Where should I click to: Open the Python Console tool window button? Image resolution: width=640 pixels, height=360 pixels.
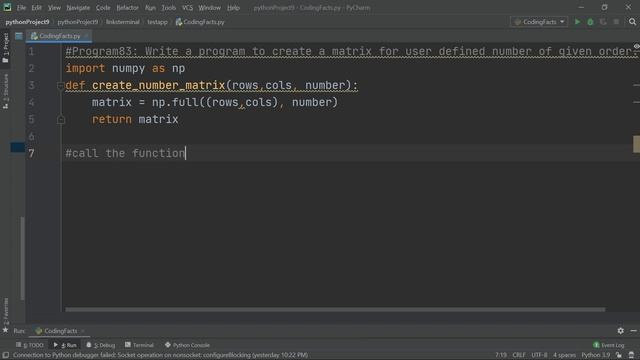[187, 345]
